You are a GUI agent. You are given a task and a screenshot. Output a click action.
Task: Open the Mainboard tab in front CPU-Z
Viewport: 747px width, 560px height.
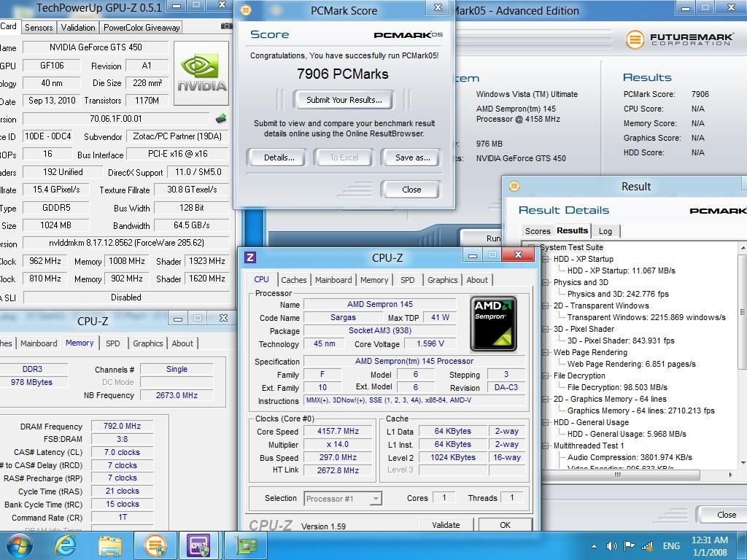point(333,280)
